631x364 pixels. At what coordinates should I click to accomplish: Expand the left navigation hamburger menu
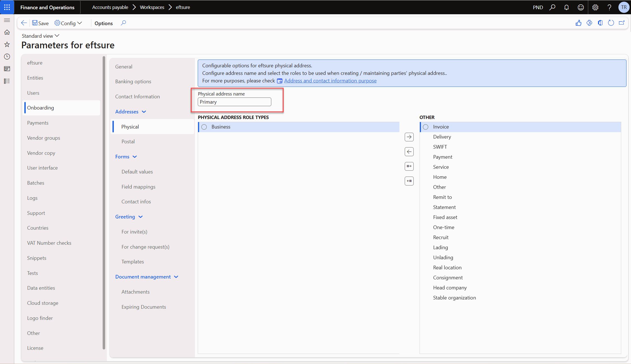click(7, 20)
